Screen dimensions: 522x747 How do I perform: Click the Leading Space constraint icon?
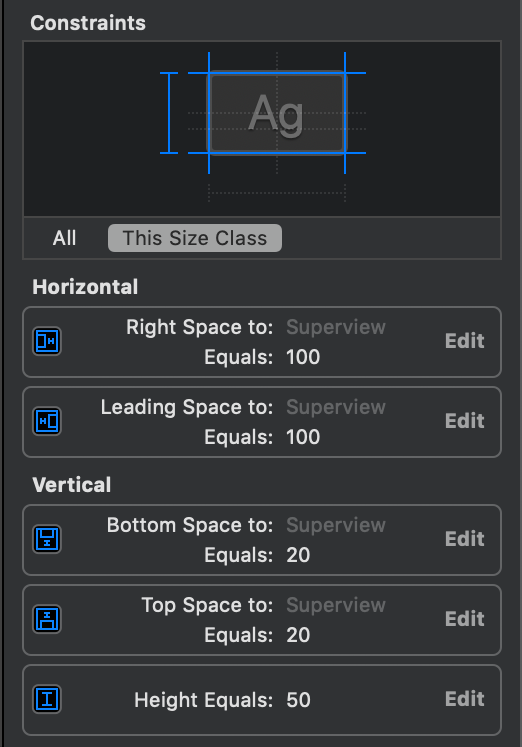[47, 421]
